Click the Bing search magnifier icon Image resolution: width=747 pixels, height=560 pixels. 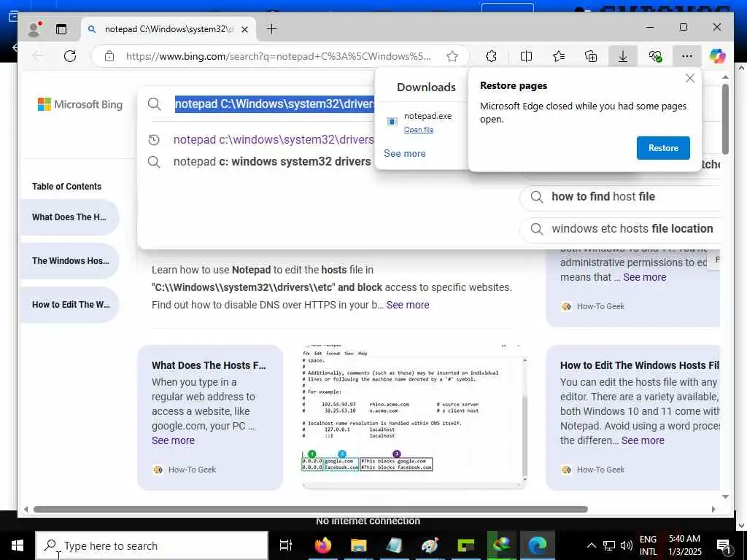[x=154, y=104]
